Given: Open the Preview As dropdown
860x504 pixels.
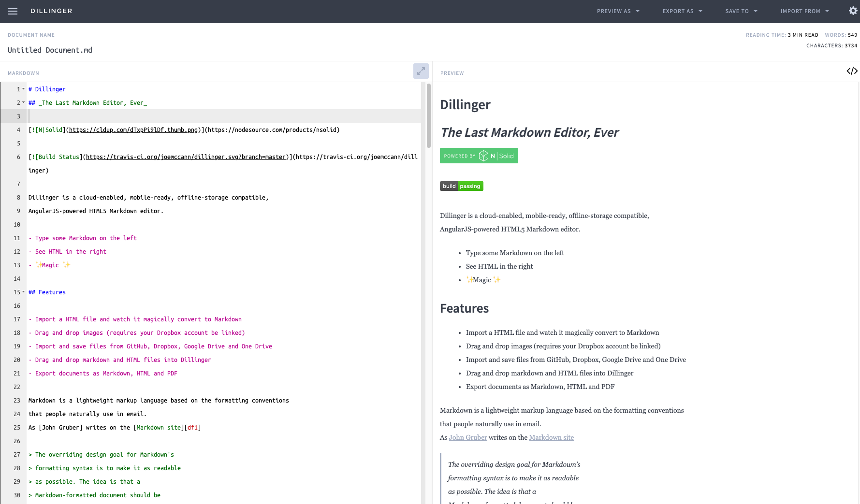Looking at the screenshot, I should 618,11.
